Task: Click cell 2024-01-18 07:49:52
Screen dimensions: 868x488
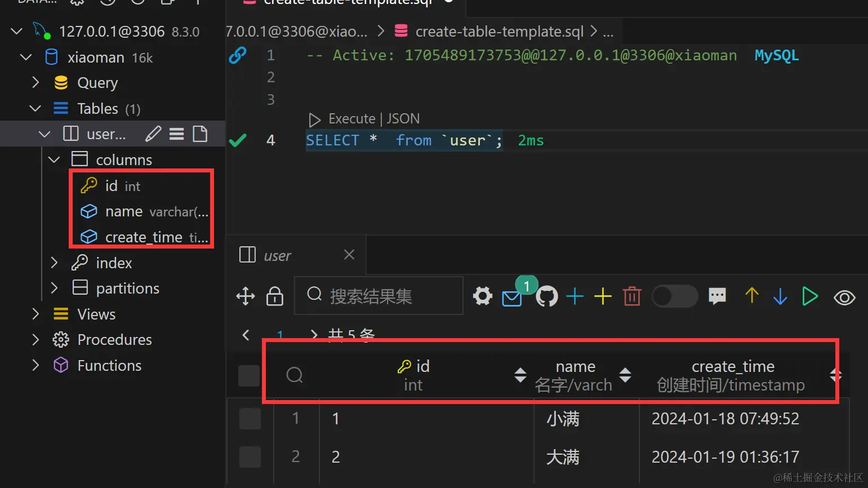Action: (x=743, y=419)
